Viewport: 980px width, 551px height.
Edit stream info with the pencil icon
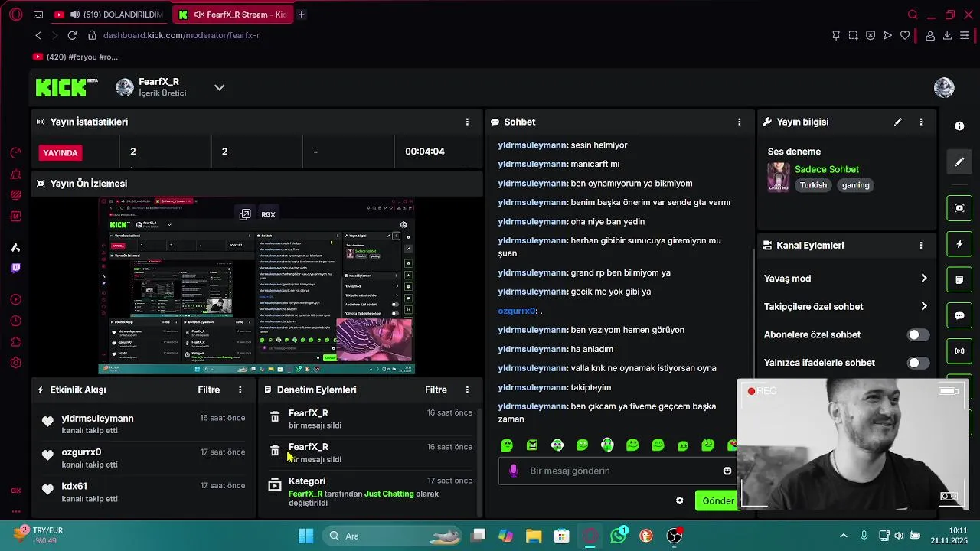pyautogui.click(x=898, y=122)
